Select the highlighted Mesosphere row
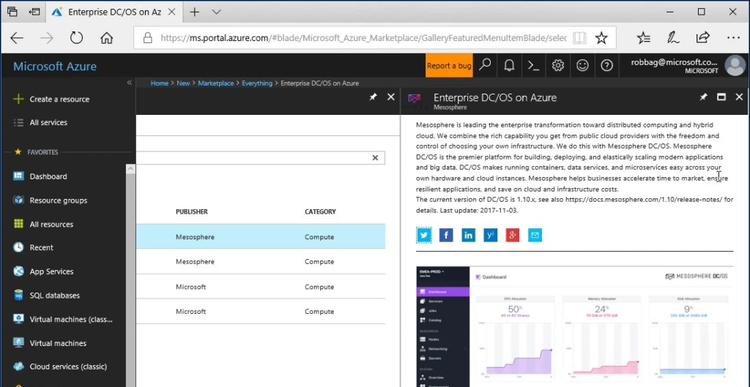 (261, 237)
